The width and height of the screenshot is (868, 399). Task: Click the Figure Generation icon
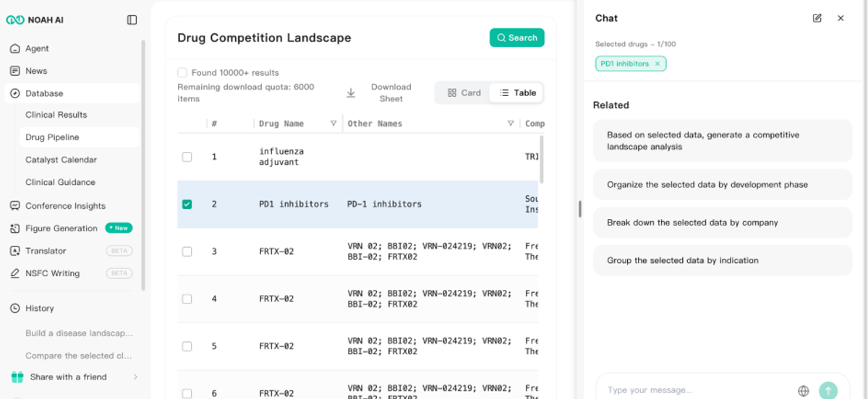[15, 228]
